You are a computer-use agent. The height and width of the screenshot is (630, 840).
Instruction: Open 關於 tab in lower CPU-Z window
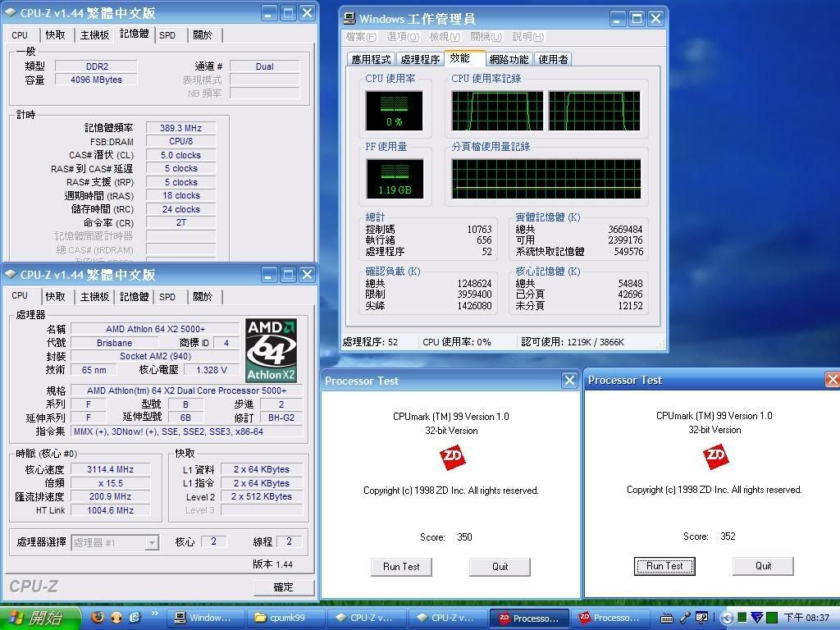pos(203,296)
